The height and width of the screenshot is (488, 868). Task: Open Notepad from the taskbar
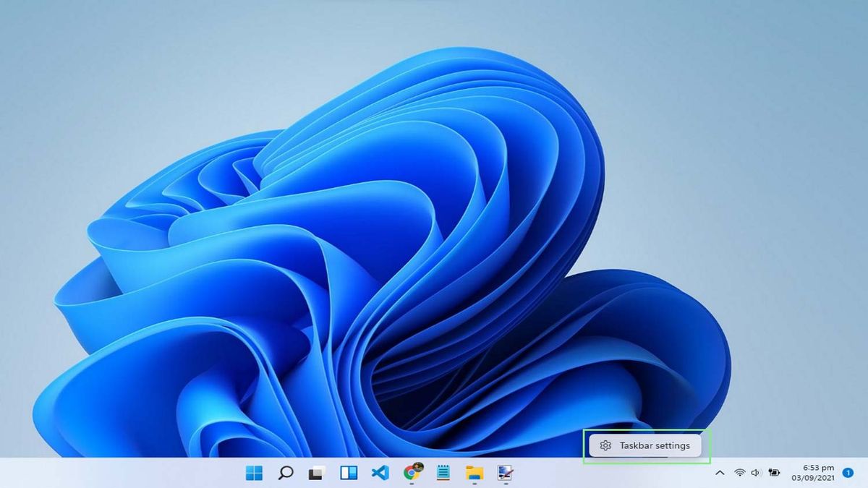443,474
